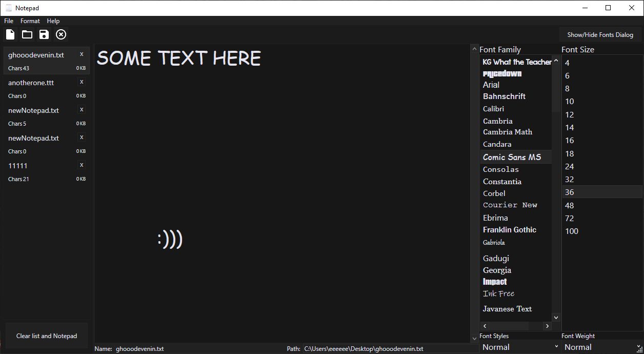
Task: Choose the Impact font family
Action: click(516, 282)
